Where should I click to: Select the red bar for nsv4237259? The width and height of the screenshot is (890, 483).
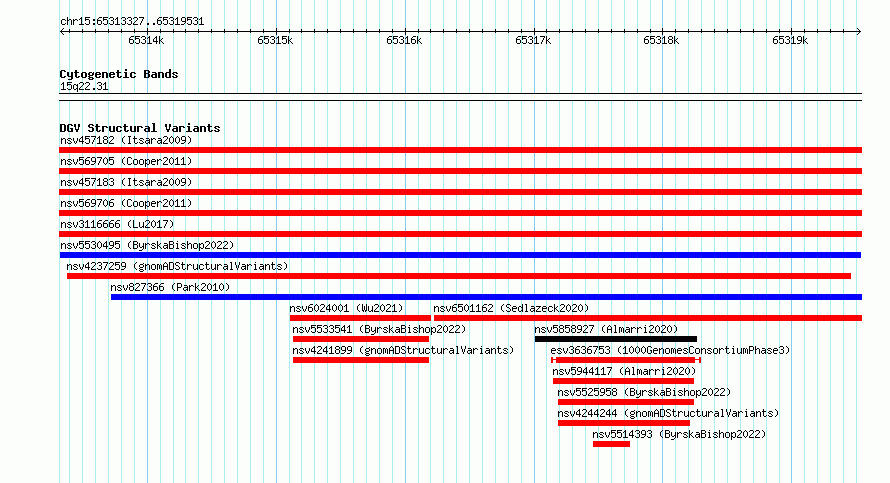[x=459, y=276]
